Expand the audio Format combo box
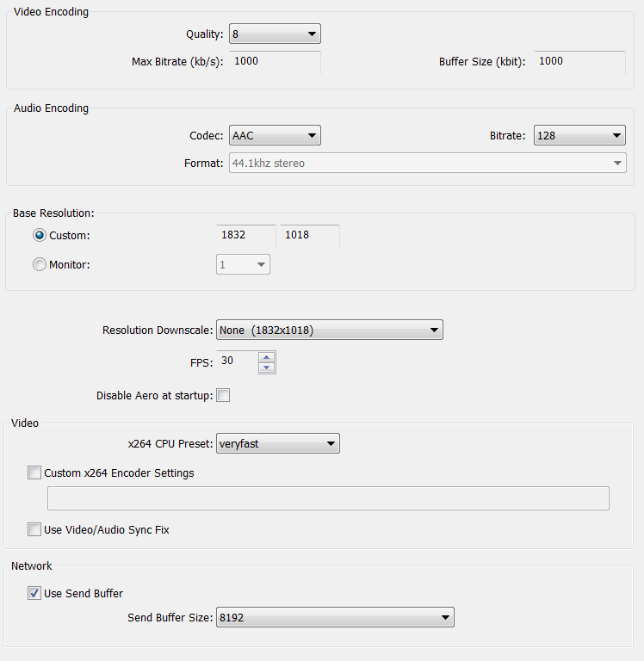The height and width of the screenshot is (661, 644). pyautogui.click(x=428, y=164)
